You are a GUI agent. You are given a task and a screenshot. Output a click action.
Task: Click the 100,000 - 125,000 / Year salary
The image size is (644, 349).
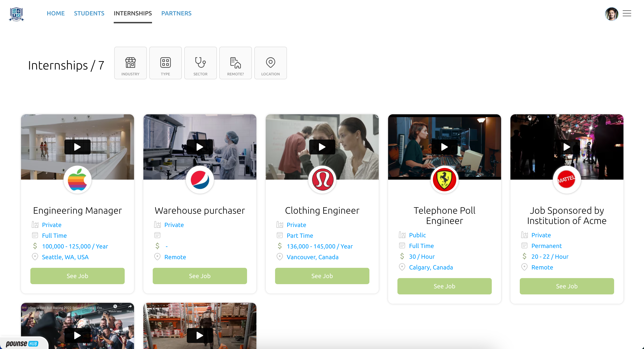click(x=75, y=246)
